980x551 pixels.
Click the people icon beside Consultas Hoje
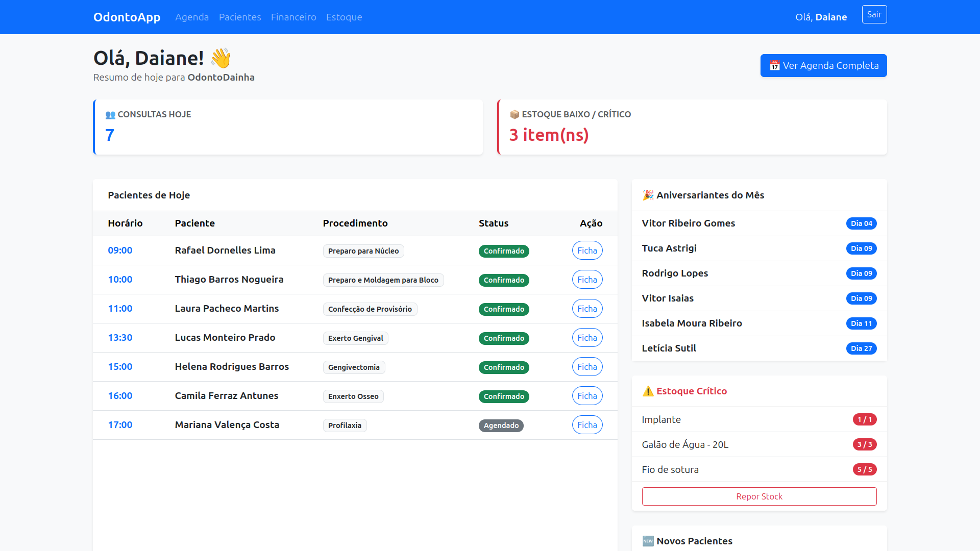click(110, 115)
